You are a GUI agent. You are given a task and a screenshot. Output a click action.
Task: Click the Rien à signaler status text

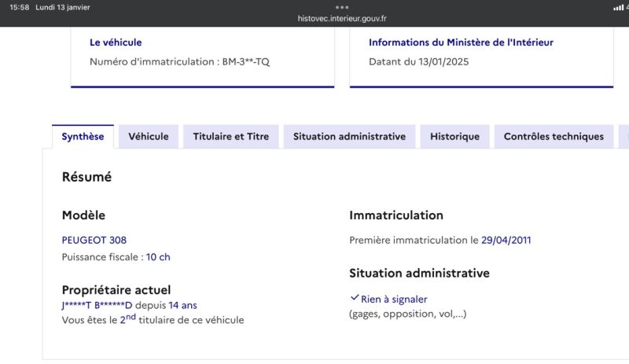pyautogui.click(x=394, y=299)
